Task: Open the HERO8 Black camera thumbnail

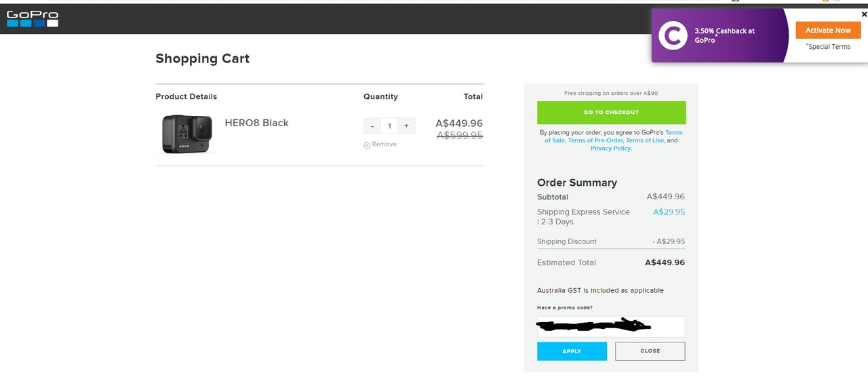Action: click(x=186, y=134)
